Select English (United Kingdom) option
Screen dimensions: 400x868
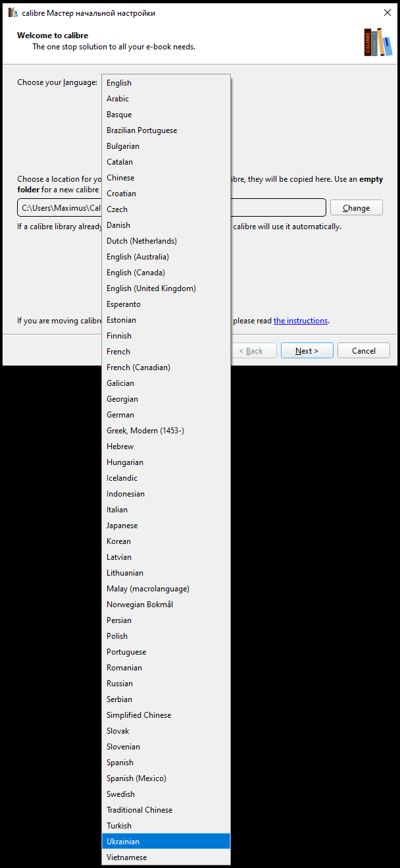click(x=166, y=288)
